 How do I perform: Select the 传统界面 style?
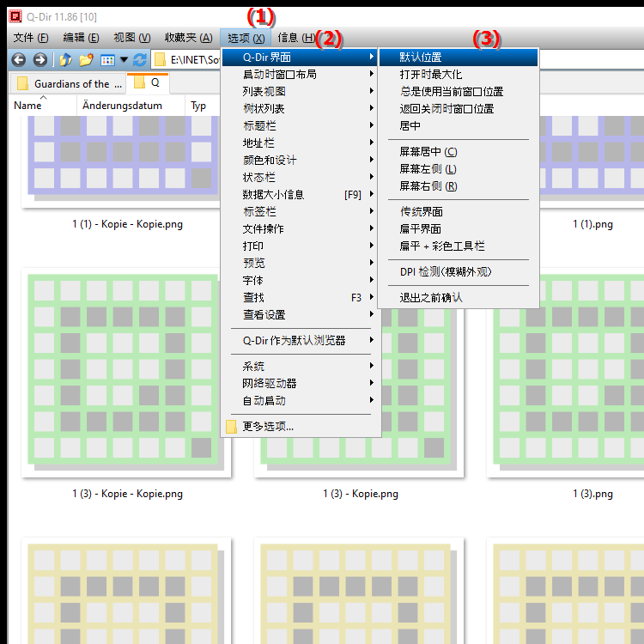pyautogui.click(x=459, y=212)
